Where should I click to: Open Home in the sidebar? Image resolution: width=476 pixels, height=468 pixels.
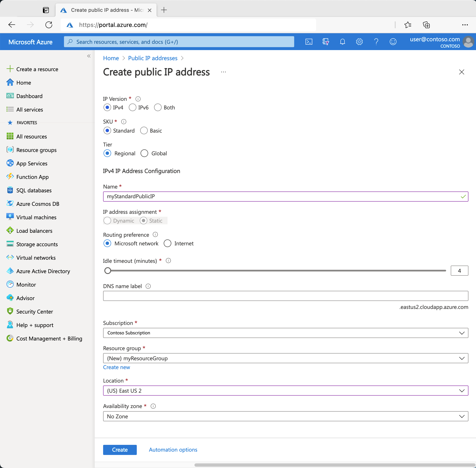coord(24,82)
